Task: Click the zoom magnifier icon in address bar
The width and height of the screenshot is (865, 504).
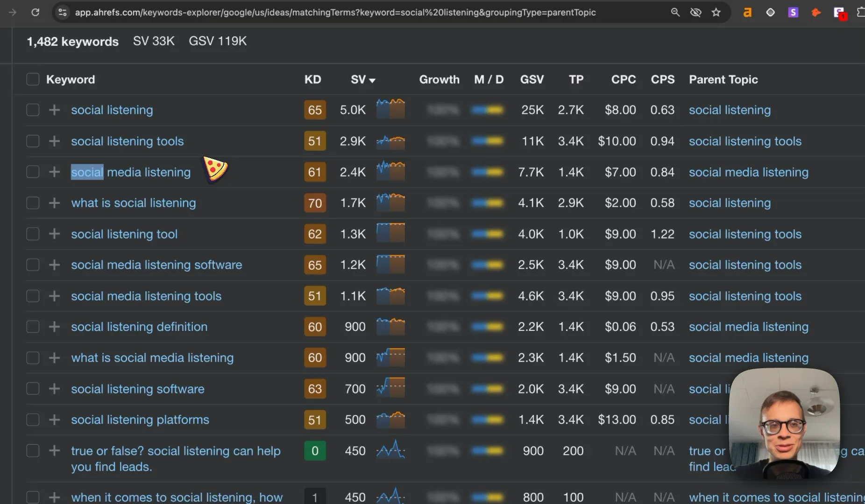Action: pyautogui.click(x=675, y=13)
